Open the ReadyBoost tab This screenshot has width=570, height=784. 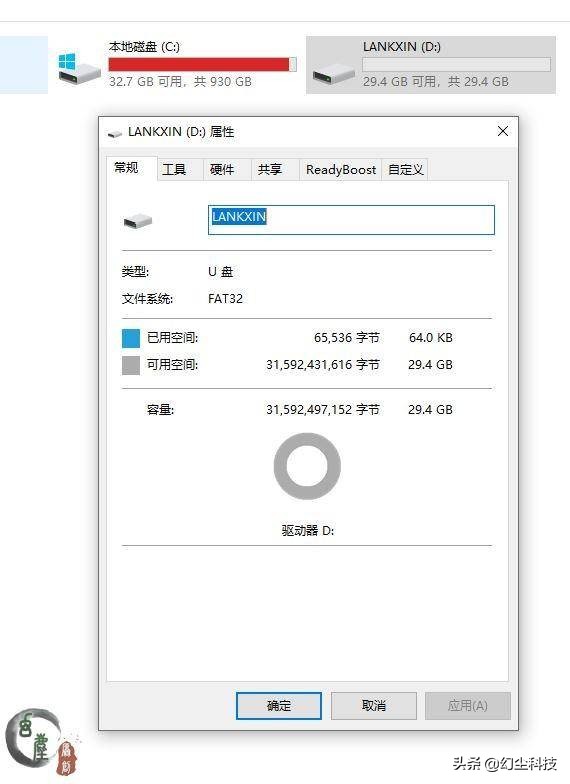340,170
